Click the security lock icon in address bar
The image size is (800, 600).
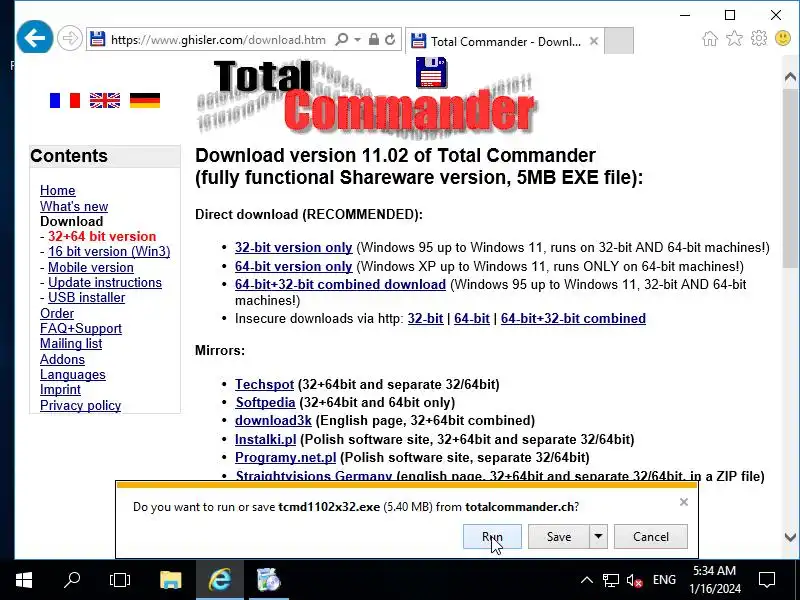(374, 39)
